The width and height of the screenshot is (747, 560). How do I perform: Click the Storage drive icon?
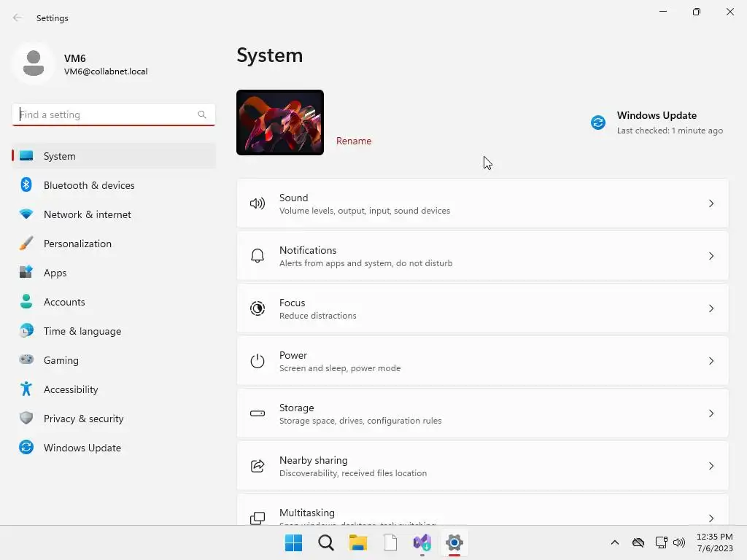click(x=258, y=413)
